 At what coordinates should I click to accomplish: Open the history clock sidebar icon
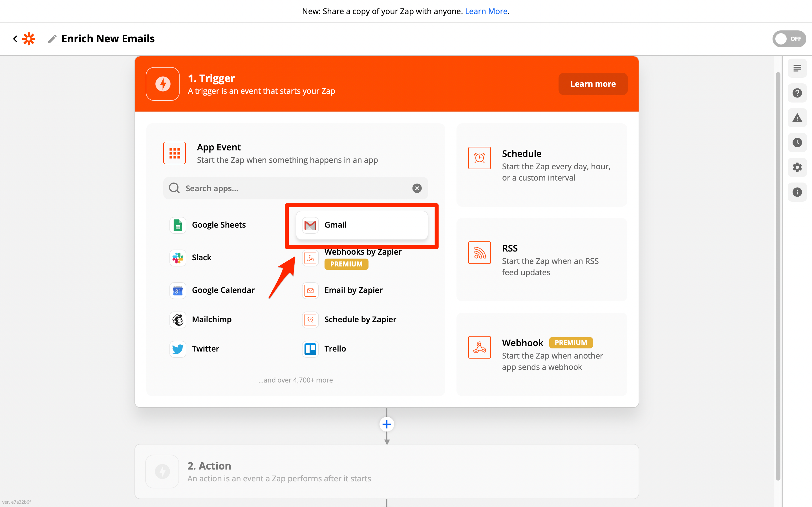tap(797, 143)
